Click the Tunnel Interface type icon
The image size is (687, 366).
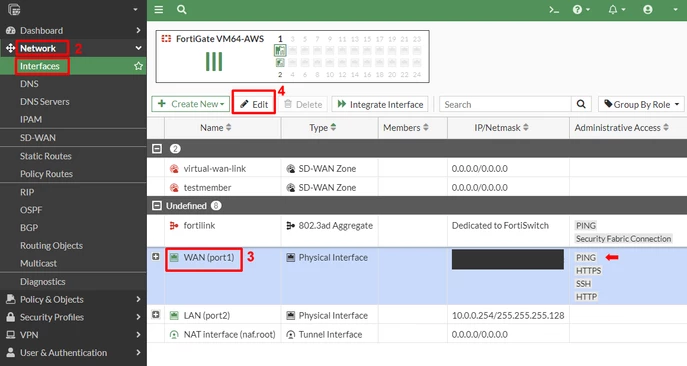[x=290, y=334]
